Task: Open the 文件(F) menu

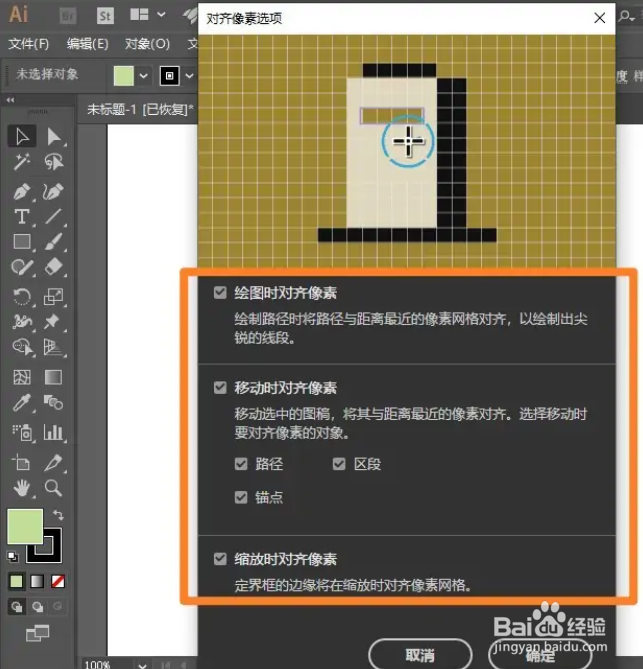Action: tap(29, 44)
